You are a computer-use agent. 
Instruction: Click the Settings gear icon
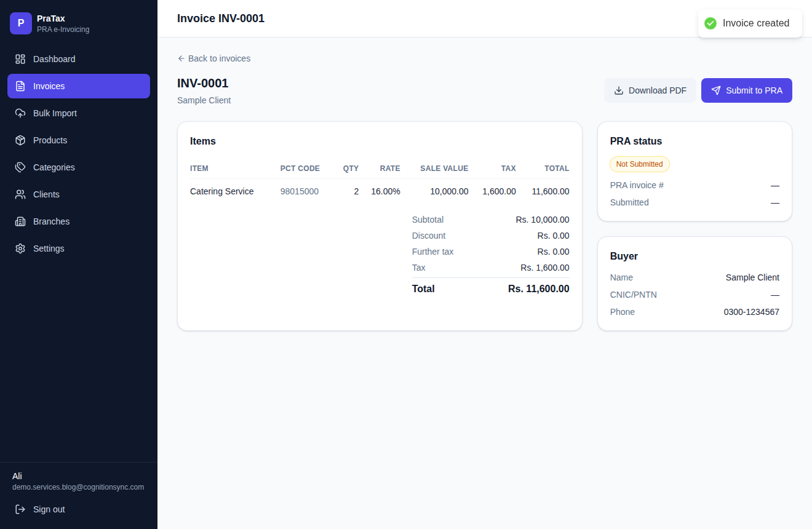click(20, 249)
